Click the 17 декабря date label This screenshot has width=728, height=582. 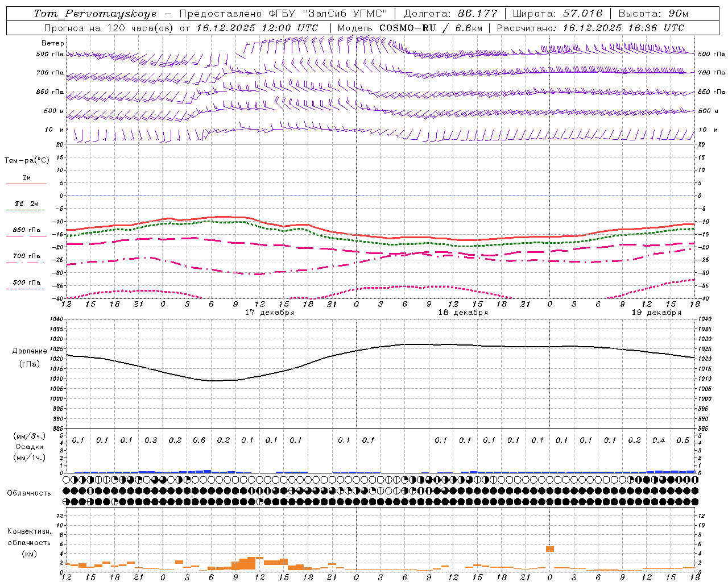pos(270,313)
